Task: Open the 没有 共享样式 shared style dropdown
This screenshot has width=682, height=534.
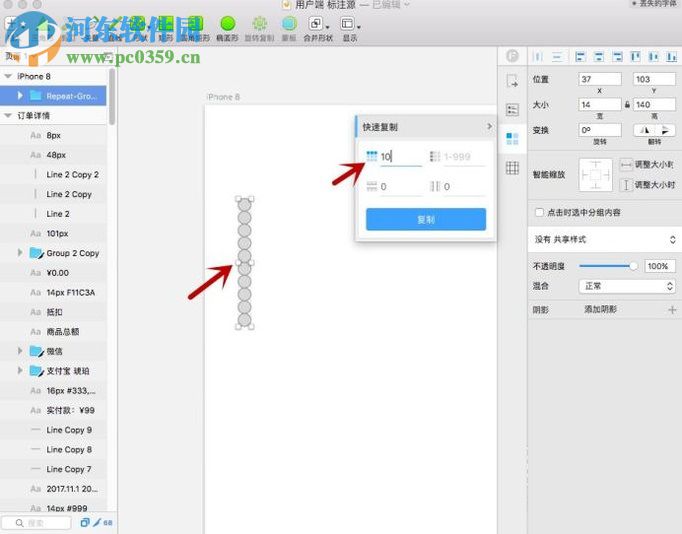Action: click(605, 239)
